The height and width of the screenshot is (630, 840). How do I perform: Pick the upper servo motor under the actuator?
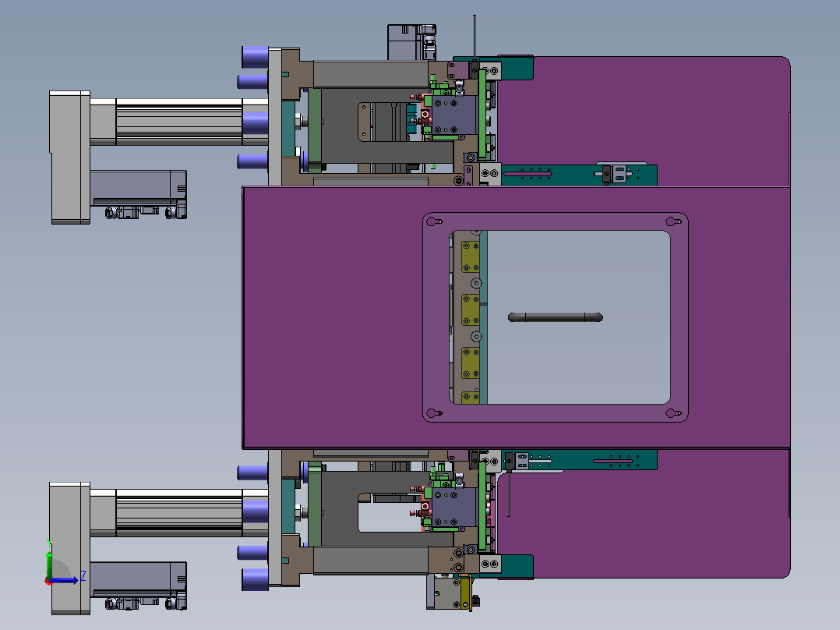click(x=138, y=188)
